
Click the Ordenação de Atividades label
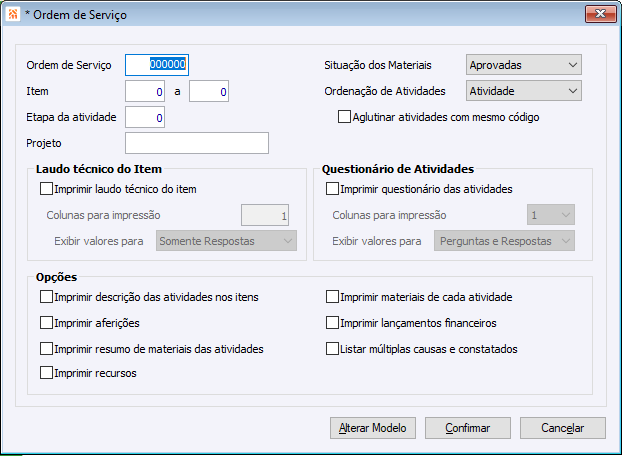[385, 91]
